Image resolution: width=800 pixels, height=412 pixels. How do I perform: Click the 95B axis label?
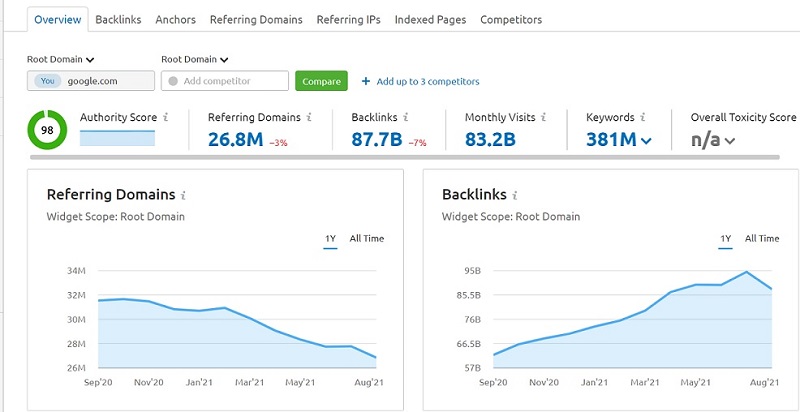472,270
